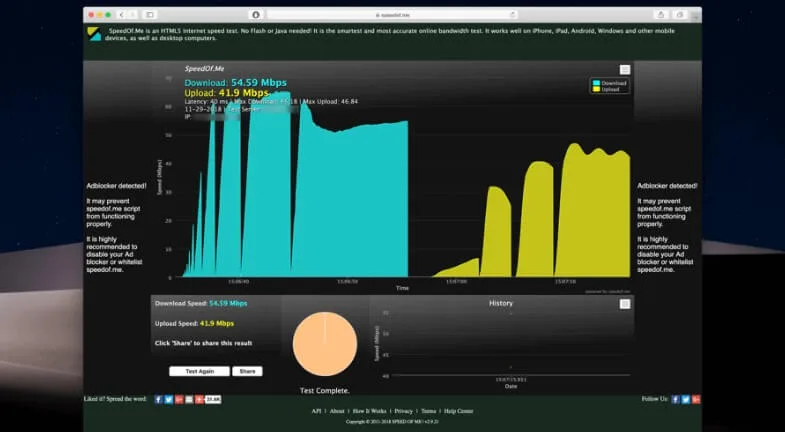Open the Terms footer link

[x=429, y=411]
